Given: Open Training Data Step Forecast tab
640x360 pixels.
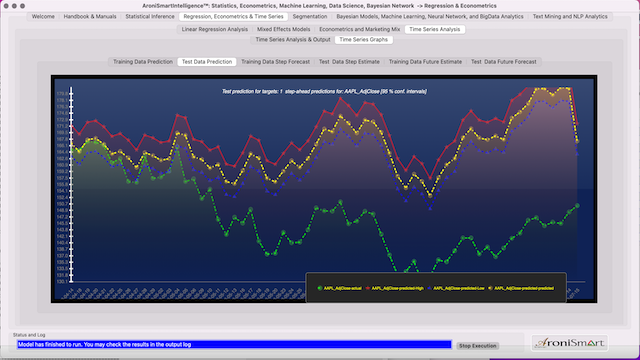Looking at the screenshot, I should pos(276,62).
